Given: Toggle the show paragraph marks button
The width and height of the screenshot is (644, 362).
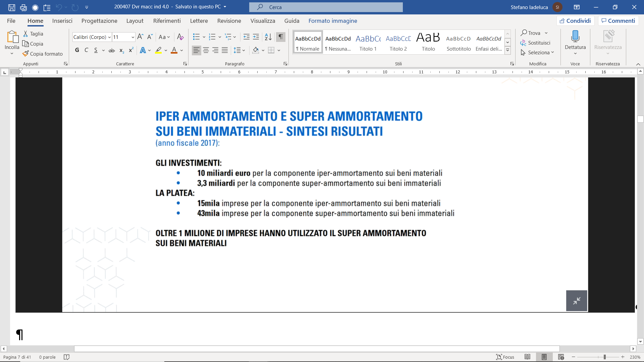Looking at the screenshot, I should (281, 37).
